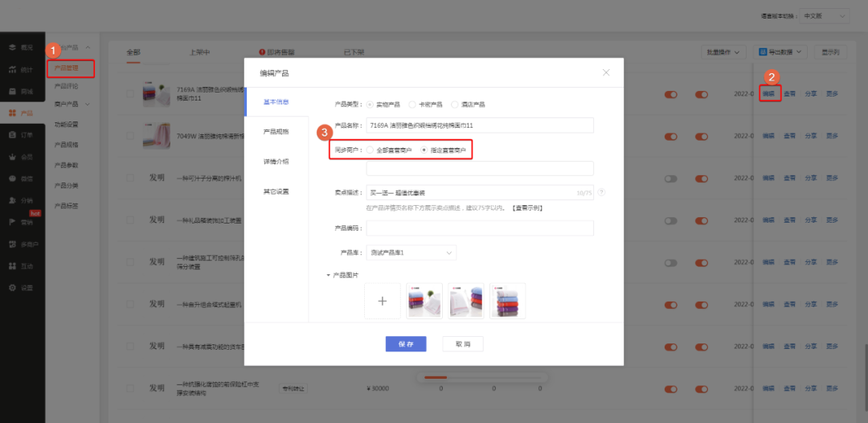Open the 商城 mall item in the sidebar
Image resolution: width=868 pixels, height=423 pixels.
coord(22,92)
